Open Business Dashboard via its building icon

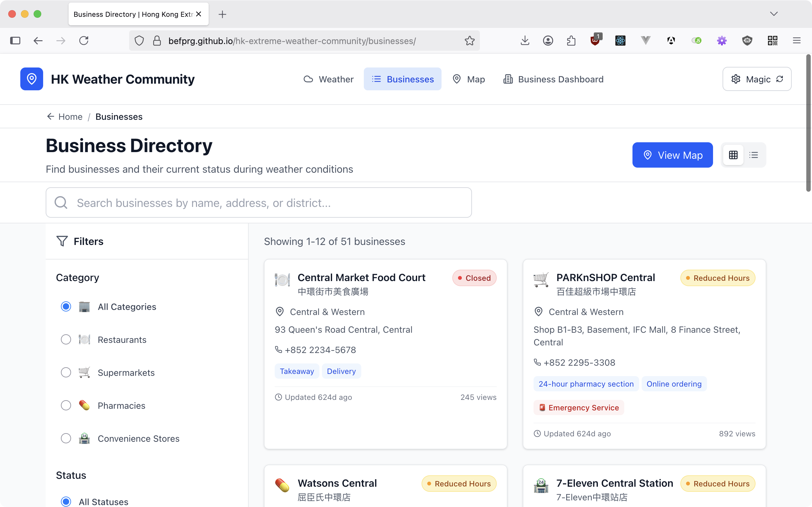coord(508,79)
